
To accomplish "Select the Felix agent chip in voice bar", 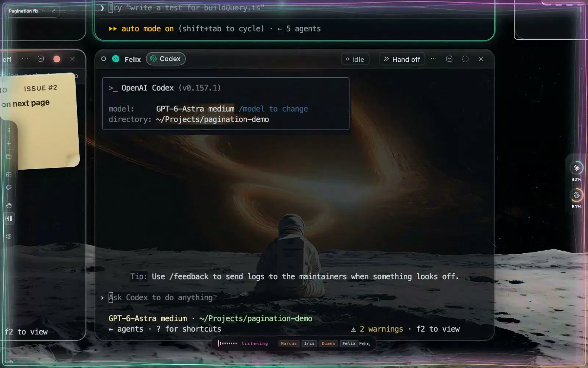I will point(349,343).
